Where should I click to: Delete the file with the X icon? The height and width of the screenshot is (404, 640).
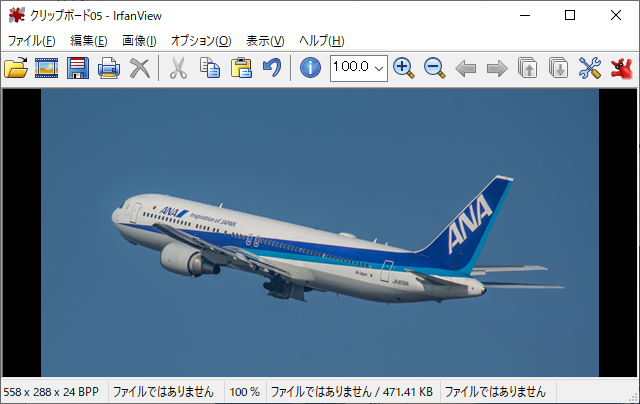click(x=140, y=68)
